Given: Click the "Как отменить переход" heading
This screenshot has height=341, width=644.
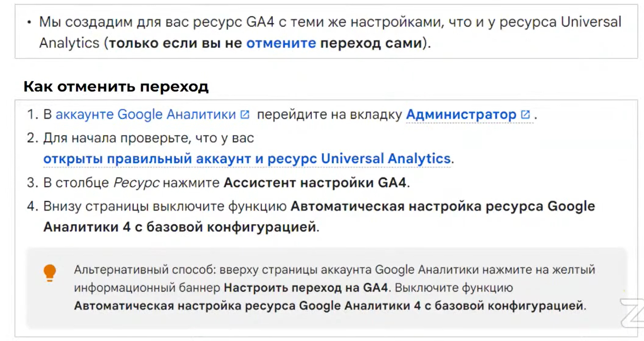Looking at the screenshot, I should coord(116,87).
